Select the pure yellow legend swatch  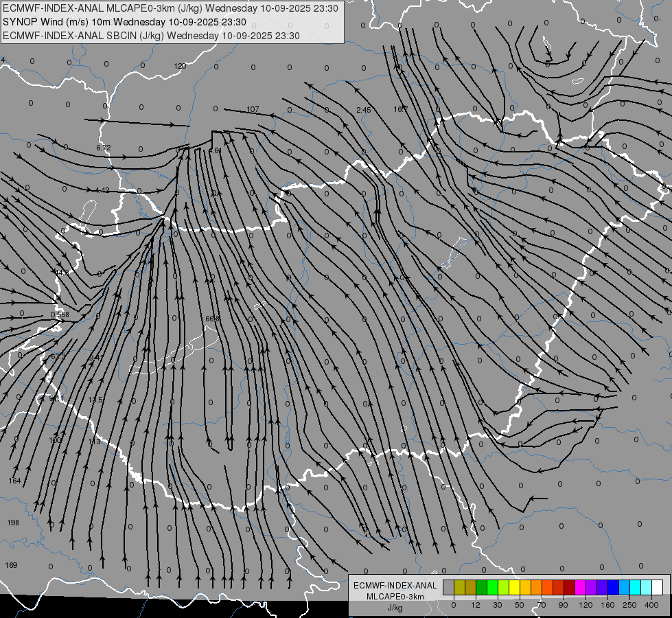click(515, 587)
